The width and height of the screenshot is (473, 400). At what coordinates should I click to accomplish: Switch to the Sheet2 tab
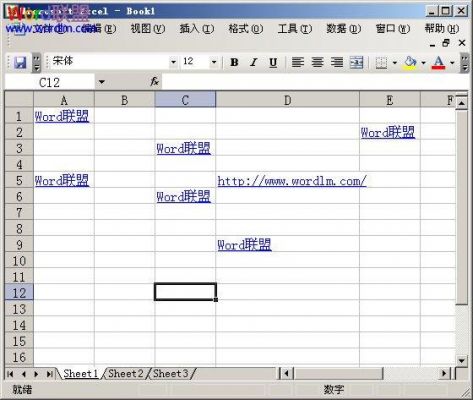[x=125, y=373]
